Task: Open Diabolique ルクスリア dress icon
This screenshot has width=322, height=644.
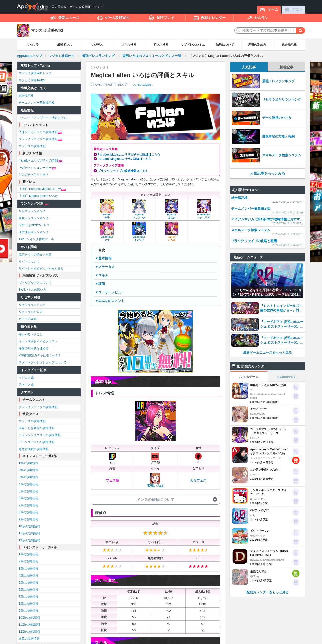Action: [204, 206]
